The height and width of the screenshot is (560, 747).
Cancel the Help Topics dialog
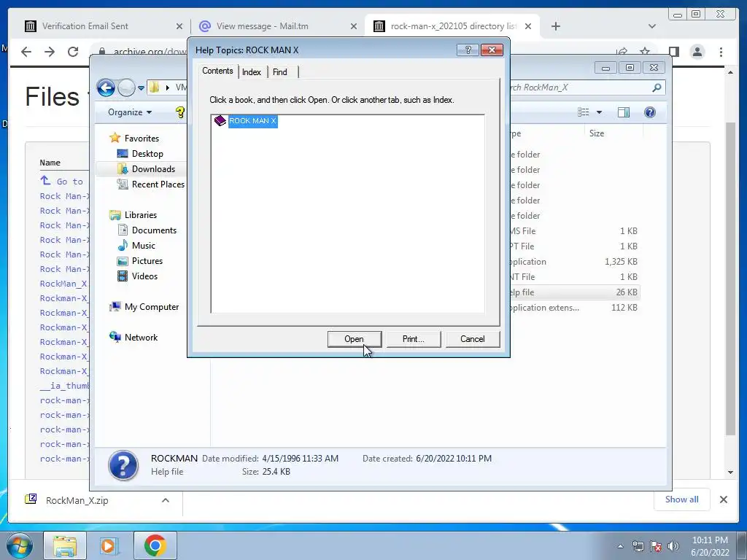click(x=472, y=339)
